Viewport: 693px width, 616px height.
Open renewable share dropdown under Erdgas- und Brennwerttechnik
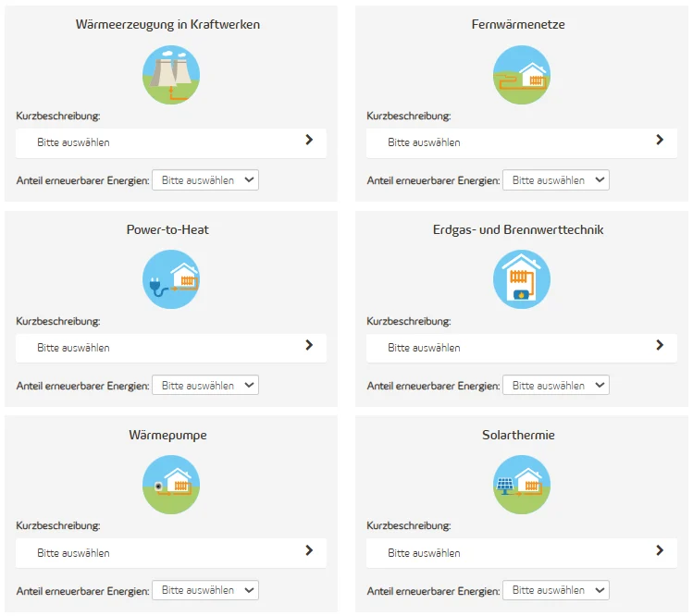[556, 386]
